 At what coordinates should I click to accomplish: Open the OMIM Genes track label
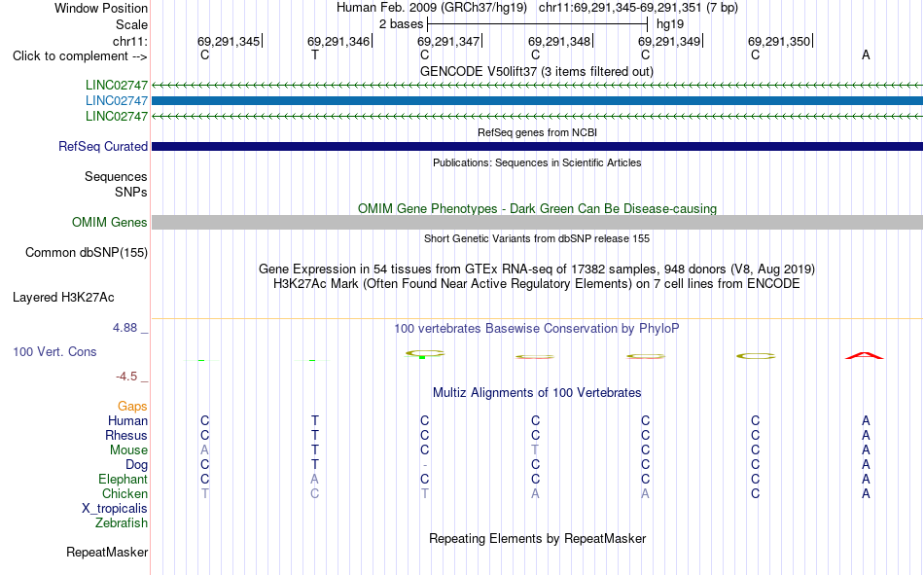pos(110,223)
